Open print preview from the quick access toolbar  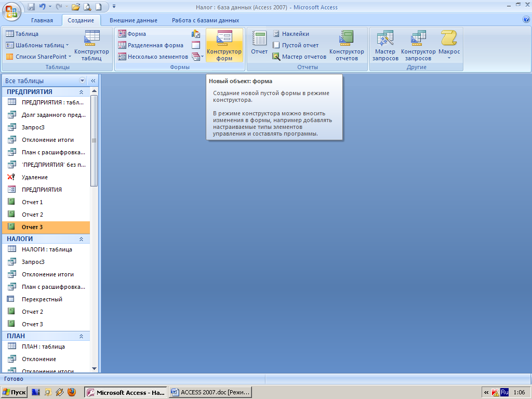pos(87,6)
